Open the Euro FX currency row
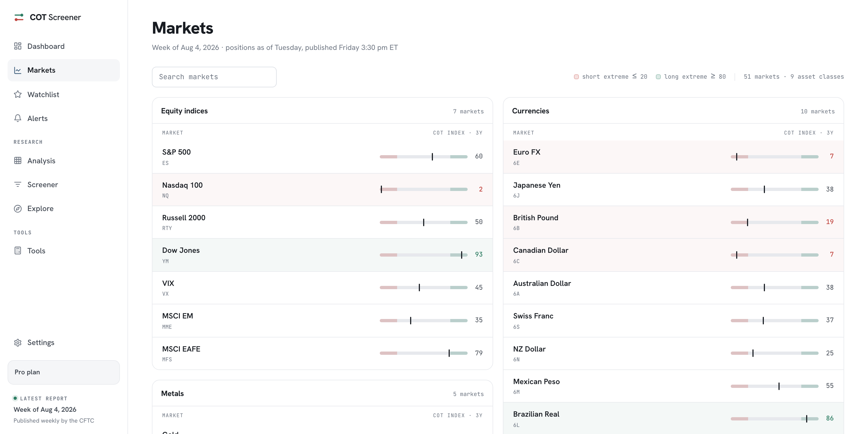The width and height of the screenshot is (868, 434). [673, 157]
